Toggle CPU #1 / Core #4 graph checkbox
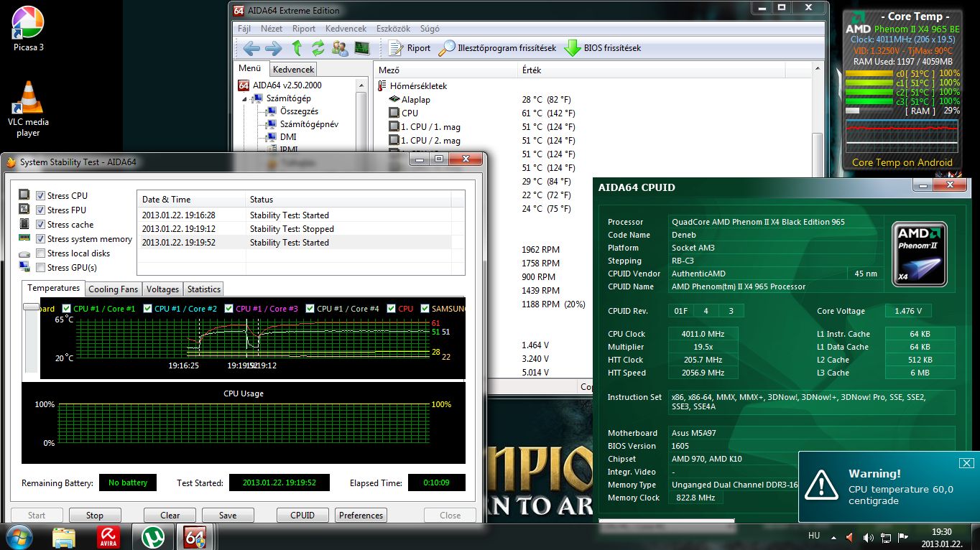This screenshot has width=980, height=550. tap(310, 309)
